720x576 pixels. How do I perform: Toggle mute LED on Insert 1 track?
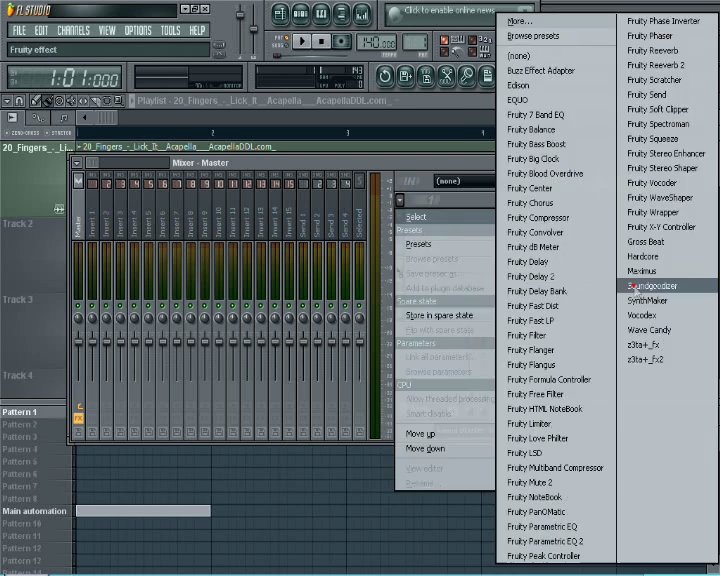pyautogui.click(x=92, y=305)
